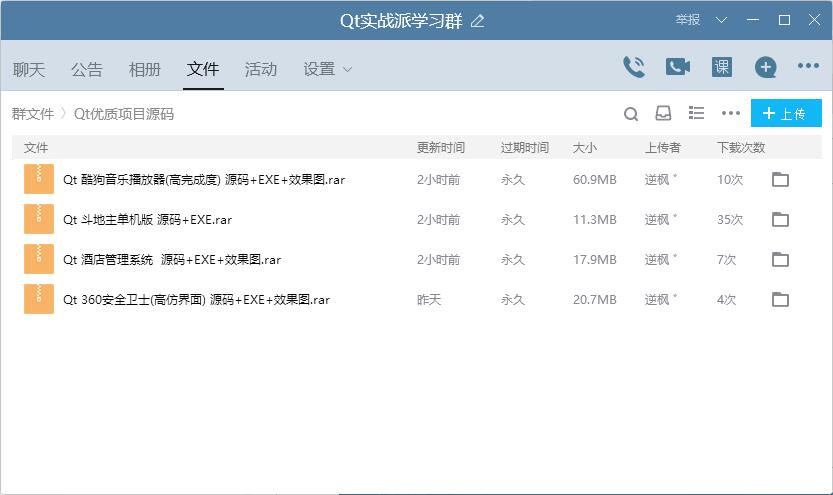
Task: Switch to the 公告 tab
Action: [87, 69]
